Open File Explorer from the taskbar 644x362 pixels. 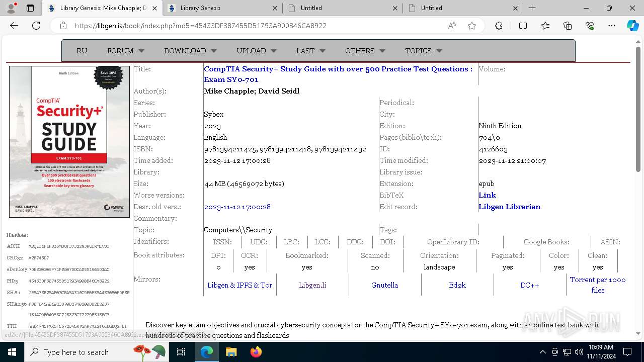coord(231,352)
